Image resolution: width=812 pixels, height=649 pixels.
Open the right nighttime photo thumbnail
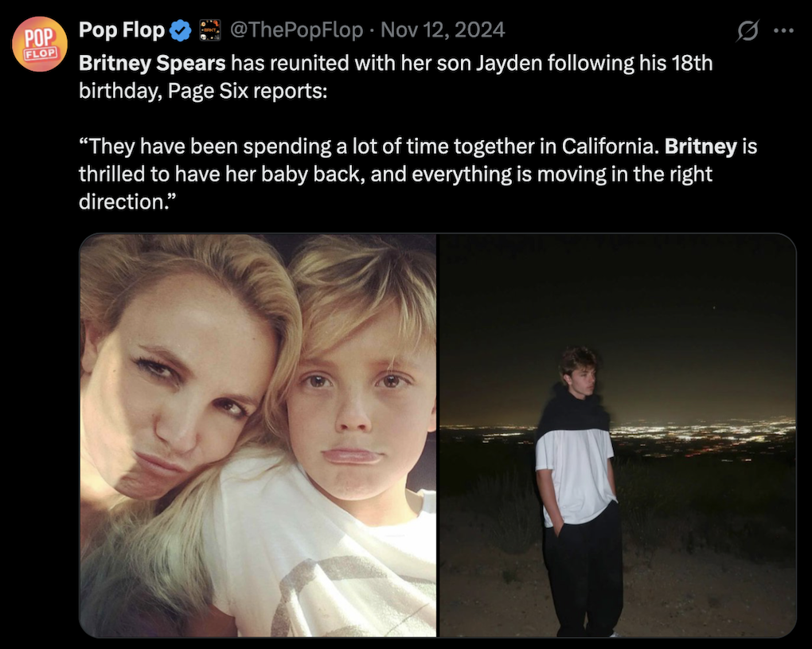tap(618, 435)
